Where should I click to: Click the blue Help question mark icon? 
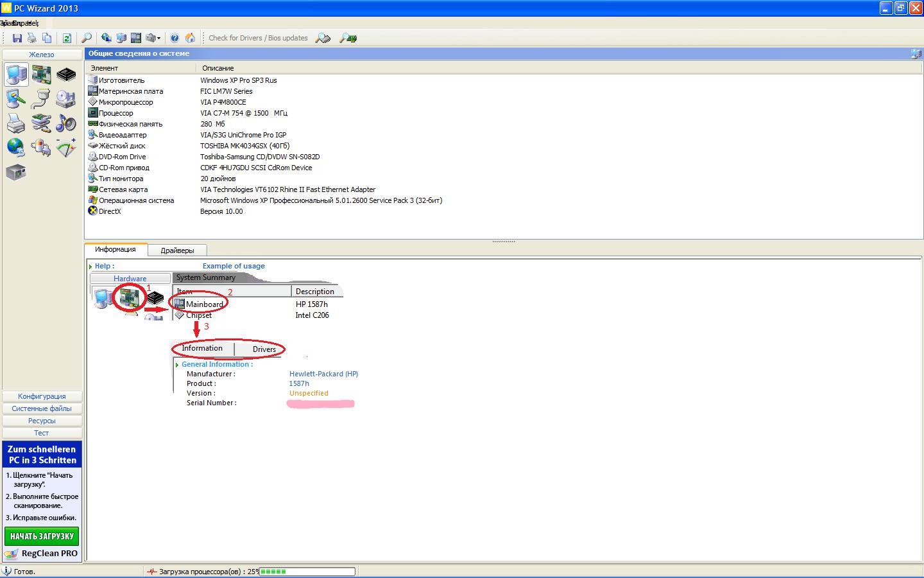click(x=175, y=38)
